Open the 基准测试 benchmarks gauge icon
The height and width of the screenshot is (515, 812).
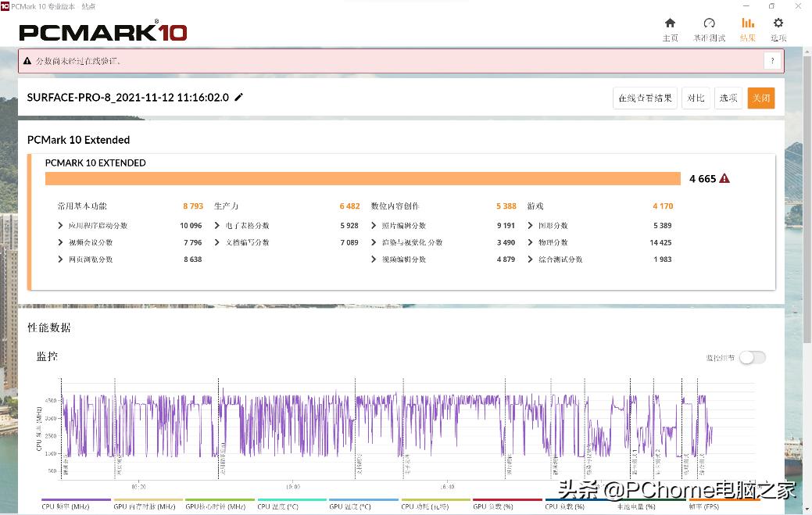coord(710,23)
